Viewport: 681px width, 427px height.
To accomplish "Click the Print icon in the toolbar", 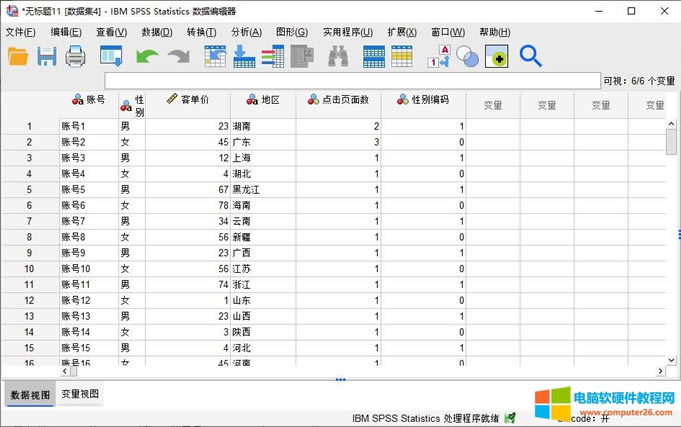I will tap(76, 57).
